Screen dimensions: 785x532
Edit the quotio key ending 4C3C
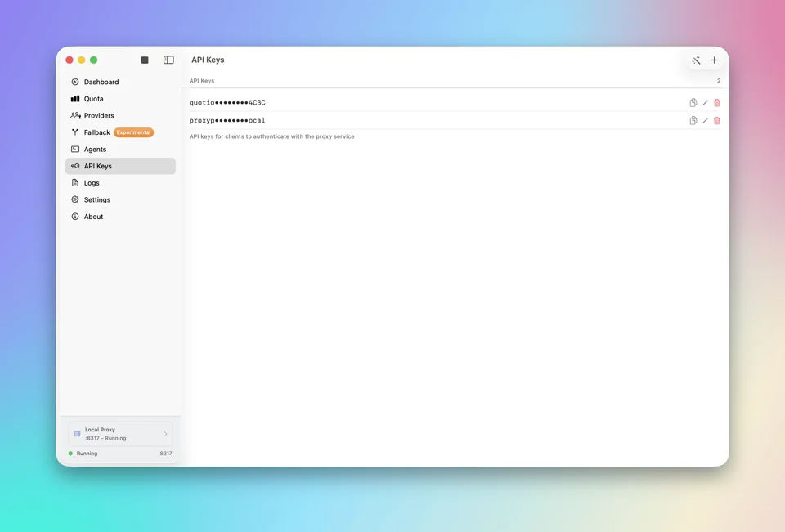pos(706,103)
